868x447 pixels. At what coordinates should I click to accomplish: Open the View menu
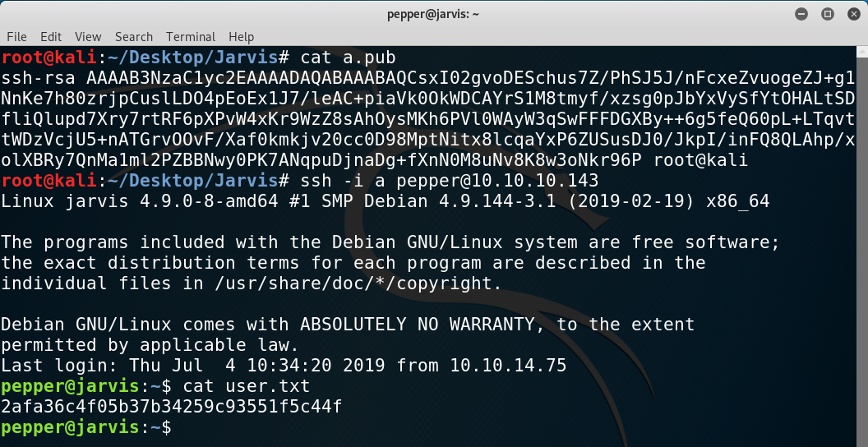(x=88, y=37)
